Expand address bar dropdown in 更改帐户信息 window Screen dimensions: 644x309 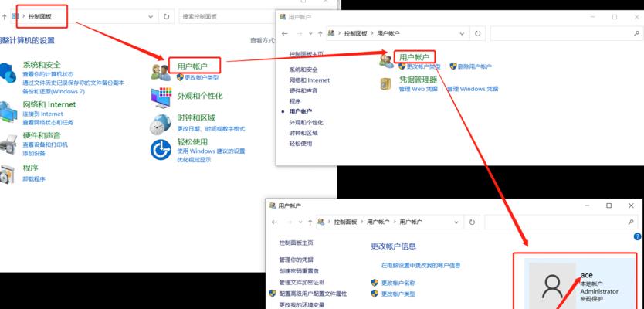coord(456,222)
